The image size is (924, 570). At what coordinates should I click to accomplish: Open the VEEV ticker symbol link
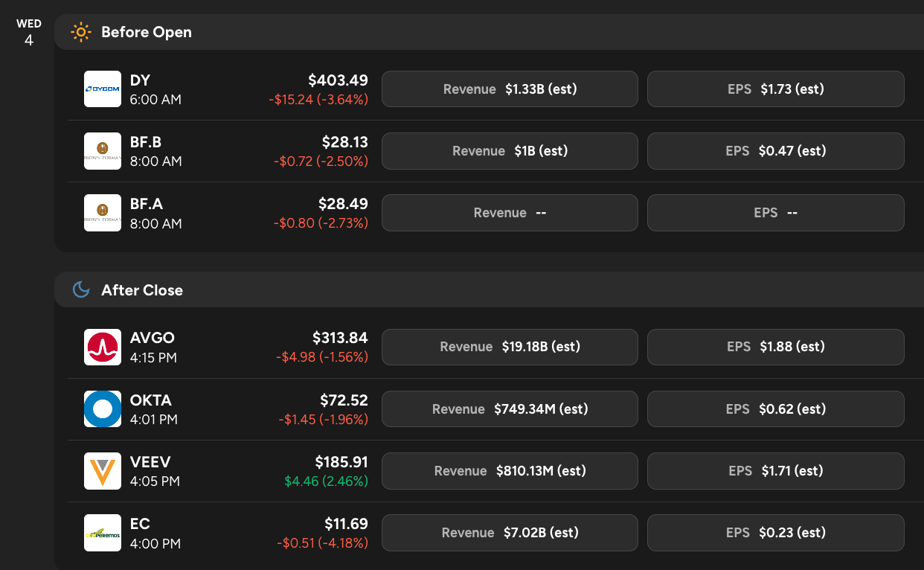150,462
